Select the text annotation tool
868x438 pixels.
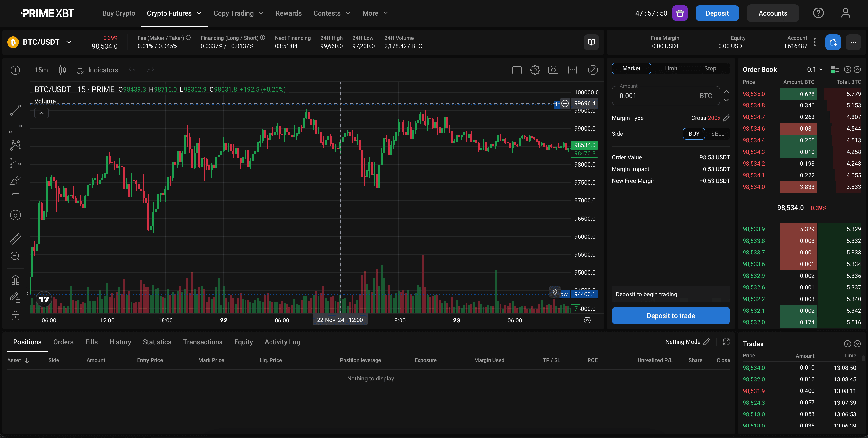click(16, 198)
